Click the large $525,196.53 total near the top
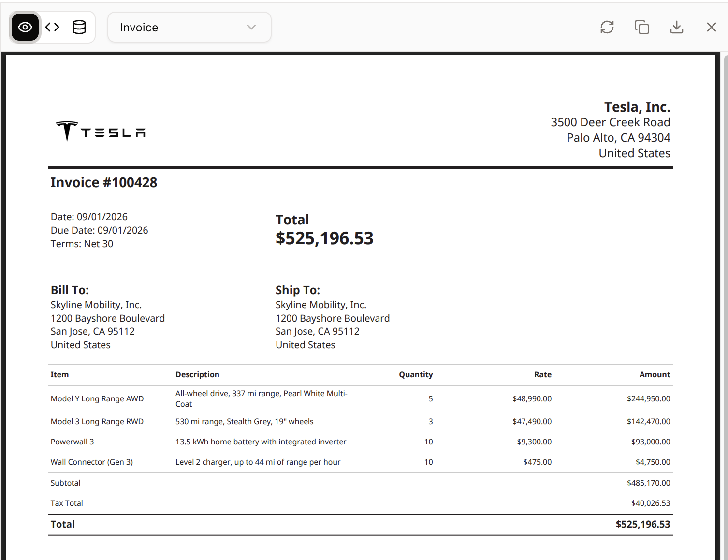728x560 pixels. pos(324,238)
